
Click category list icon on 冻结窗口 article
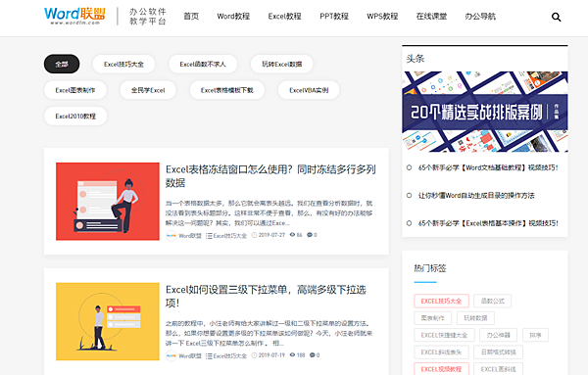click(x=209, y=236)
